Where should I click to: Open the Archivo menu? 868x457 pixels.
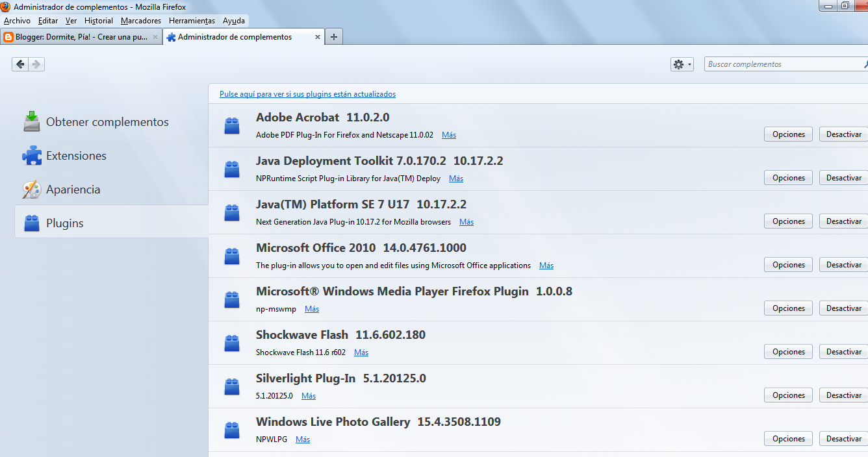[17, 21]
